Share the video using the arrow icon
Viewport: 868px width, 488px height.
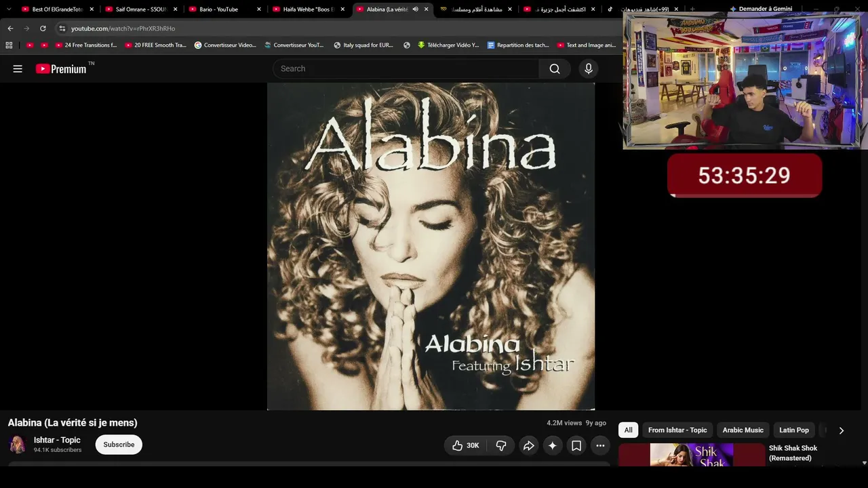click(x=528, y=445)
